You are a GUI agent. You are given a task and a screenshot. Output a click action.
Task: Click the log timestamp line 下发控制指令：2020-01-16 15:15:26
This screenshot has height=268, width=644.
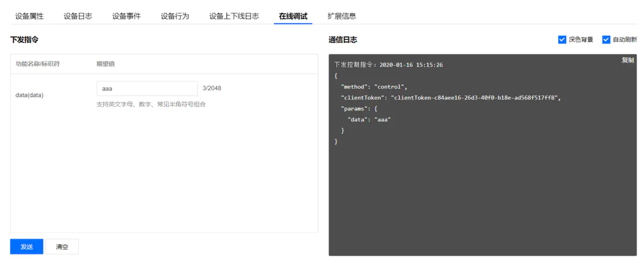point(389,65)
